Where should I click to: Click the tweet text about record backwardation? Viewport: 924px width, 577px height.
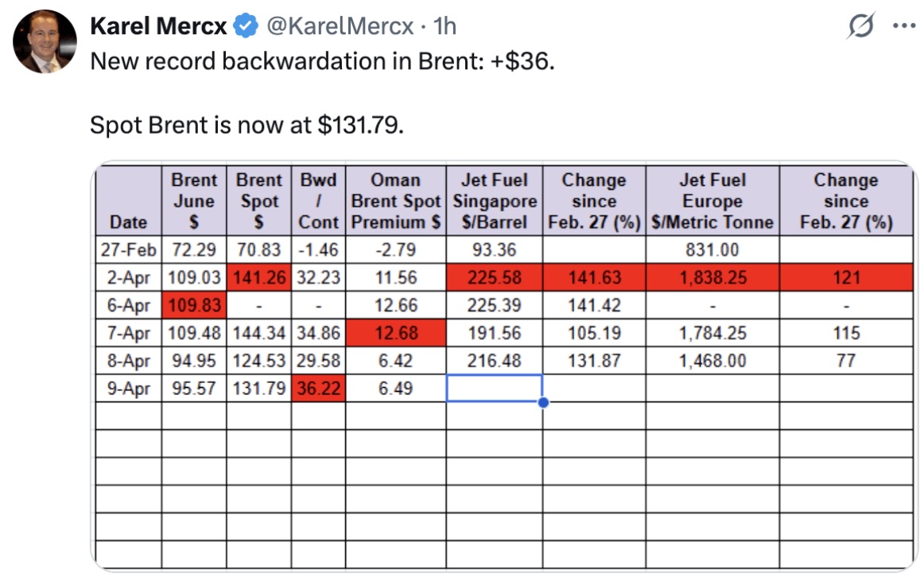click(321, 60)
